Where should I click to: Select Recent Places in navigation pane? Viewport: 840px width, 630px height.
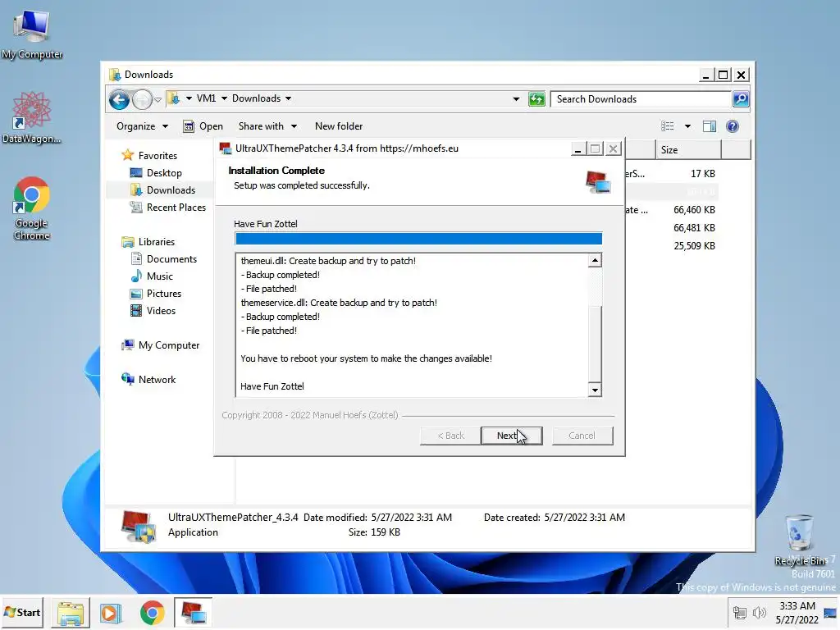tap(168, 208)
